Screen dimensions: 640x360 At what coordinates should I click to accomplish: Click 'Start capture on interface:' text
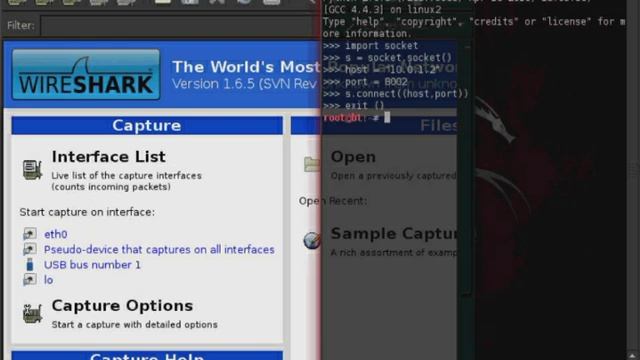pyautogui.click(x=87, y=212)
